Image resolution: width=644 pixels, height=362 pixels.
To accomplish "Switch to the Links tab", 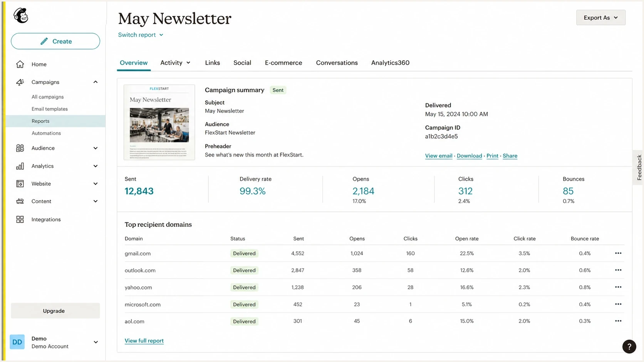I will (212, 63).
